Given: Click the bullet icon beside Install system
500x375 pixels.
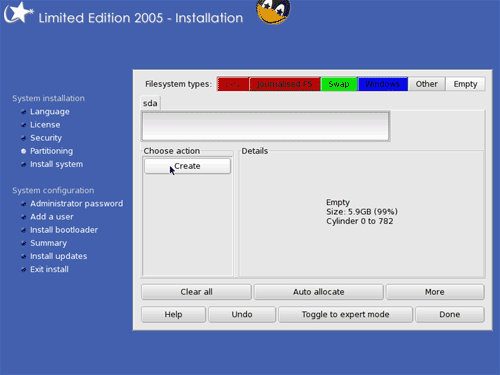Looking at the screenshot, I should tap(23, 164).
